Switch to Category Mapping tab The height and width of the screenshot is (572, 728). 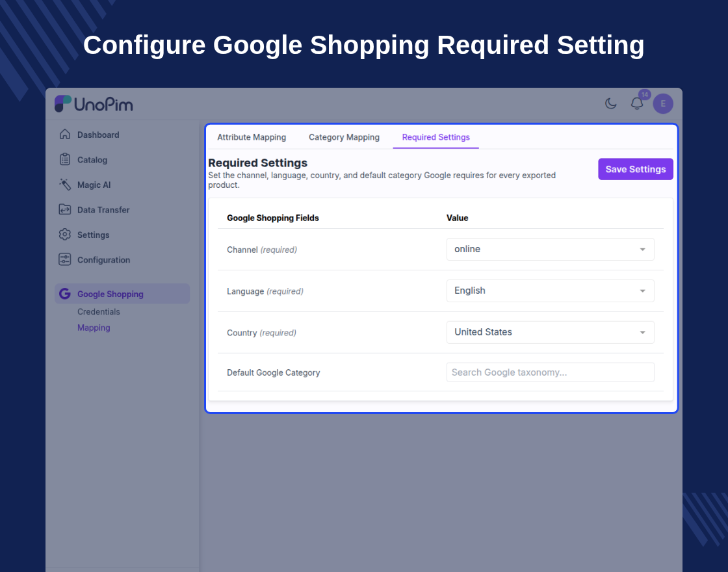pos(344,137)
